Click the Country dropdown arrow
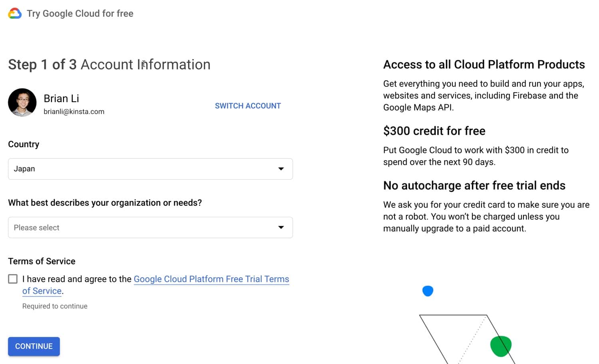 282,169
